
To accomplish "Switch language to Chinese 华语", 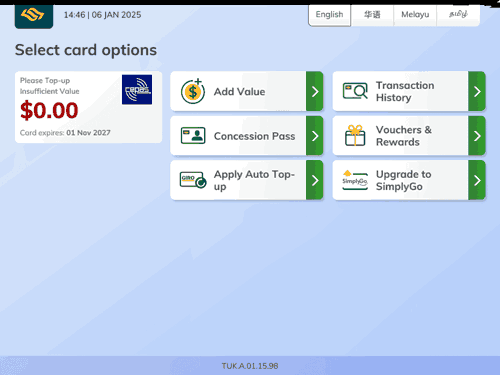I will tap(372, 15).
